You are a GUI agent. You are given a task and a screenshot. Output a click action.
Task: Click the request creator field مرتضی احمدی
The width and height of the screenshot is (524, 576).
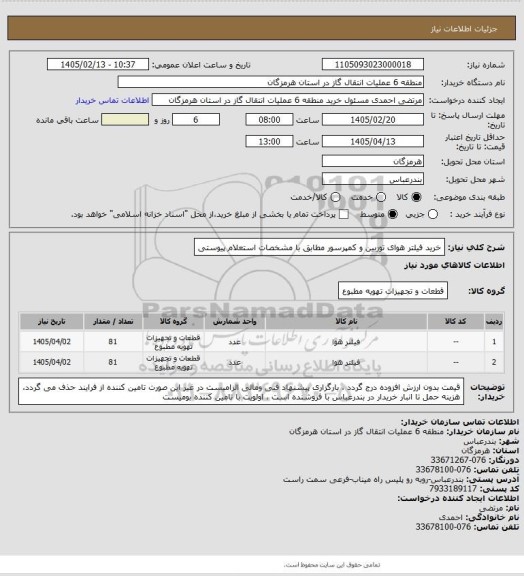point(288,100)
